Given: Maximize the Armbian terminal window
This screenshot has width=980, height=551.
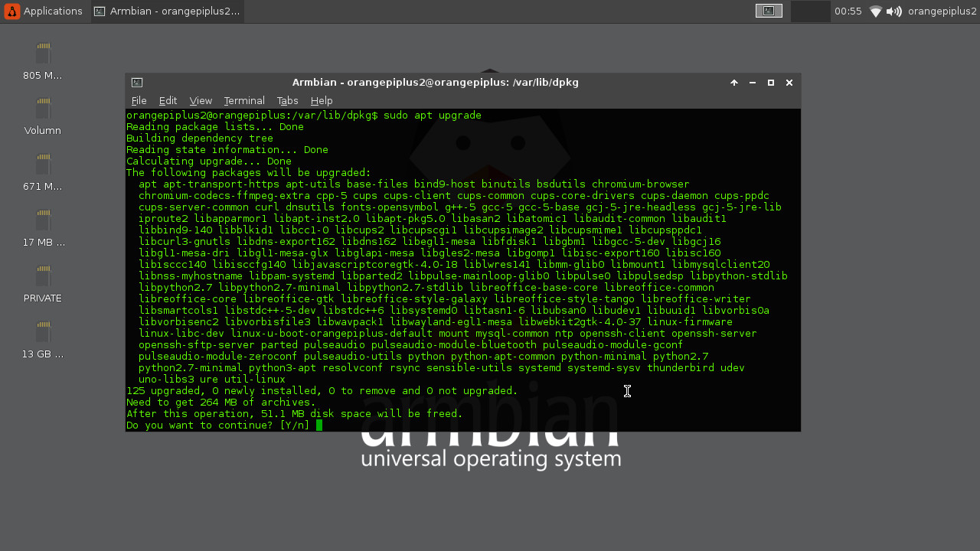Looking at the screenshot, I should pos(771,83).
